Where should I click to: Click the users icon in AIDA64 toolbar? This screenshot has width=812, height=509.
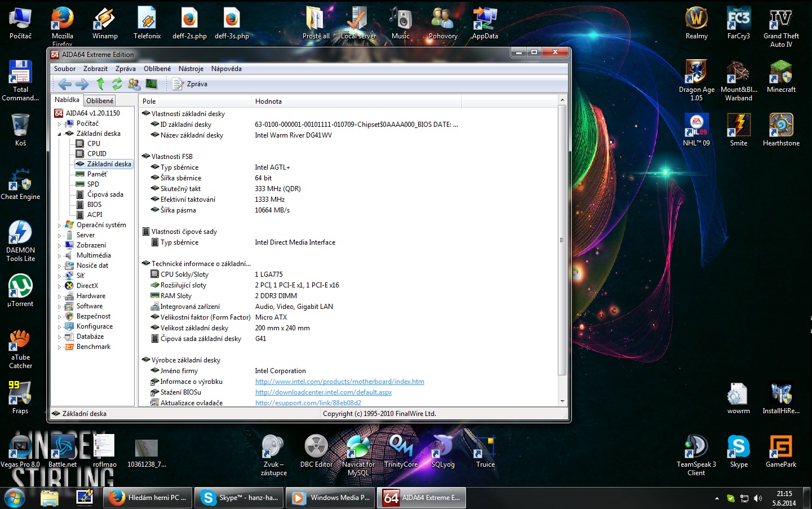(134, 84)
